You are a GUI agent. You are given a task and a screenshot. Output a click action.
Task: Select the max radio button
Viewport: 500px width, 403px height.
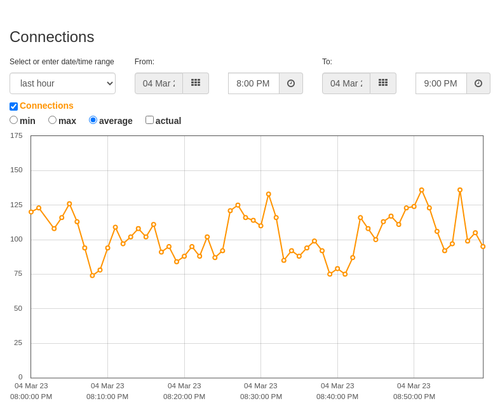(52, 120)
